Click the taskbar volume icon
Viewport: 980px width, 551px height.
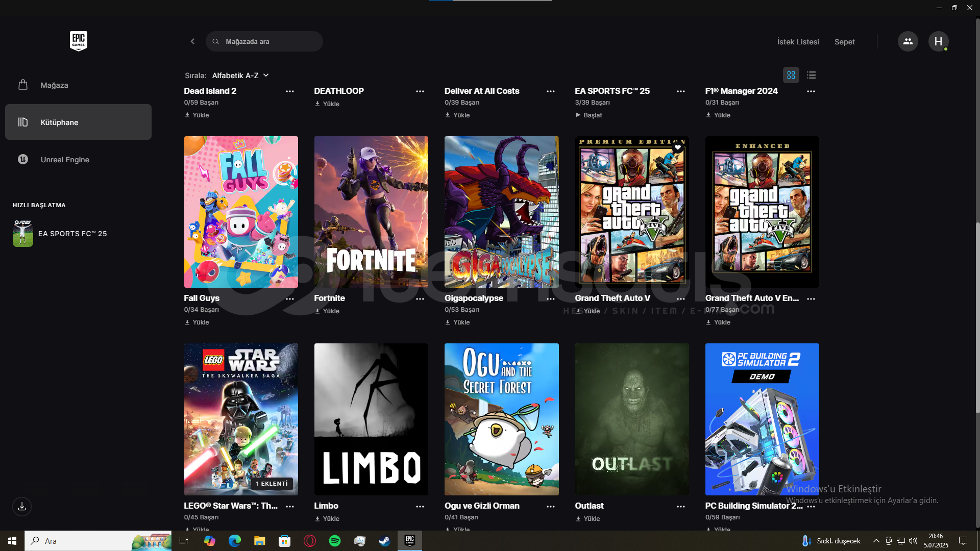pyautogui.click(x=913, y=541)
